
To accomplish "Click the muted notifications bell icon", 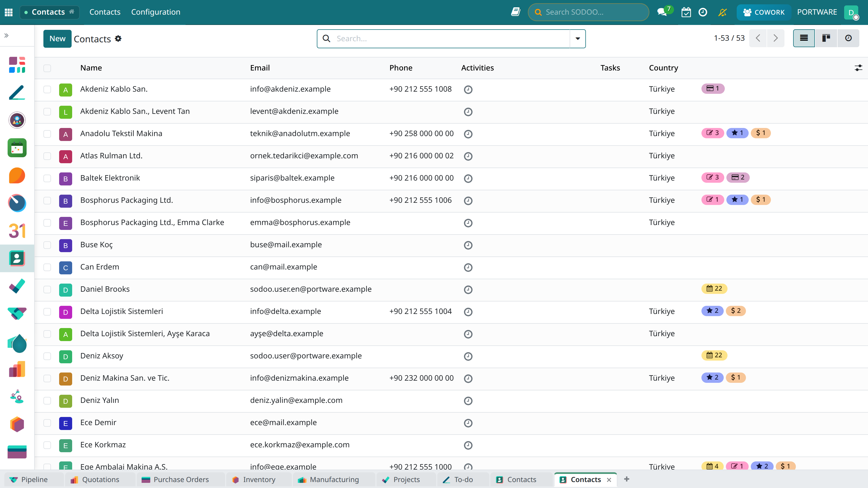I will pos(722,12).
